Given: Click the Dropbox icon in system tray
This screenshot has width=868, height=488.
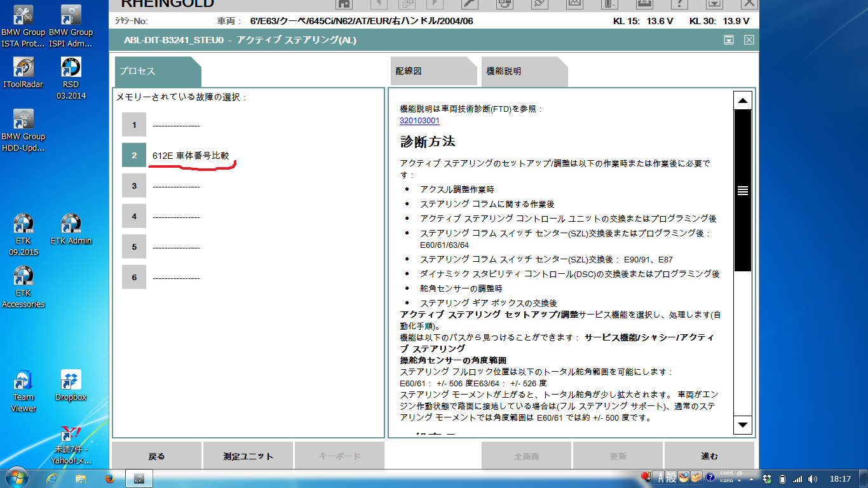Looking at the screenshot, I should (x=768, y=478).
